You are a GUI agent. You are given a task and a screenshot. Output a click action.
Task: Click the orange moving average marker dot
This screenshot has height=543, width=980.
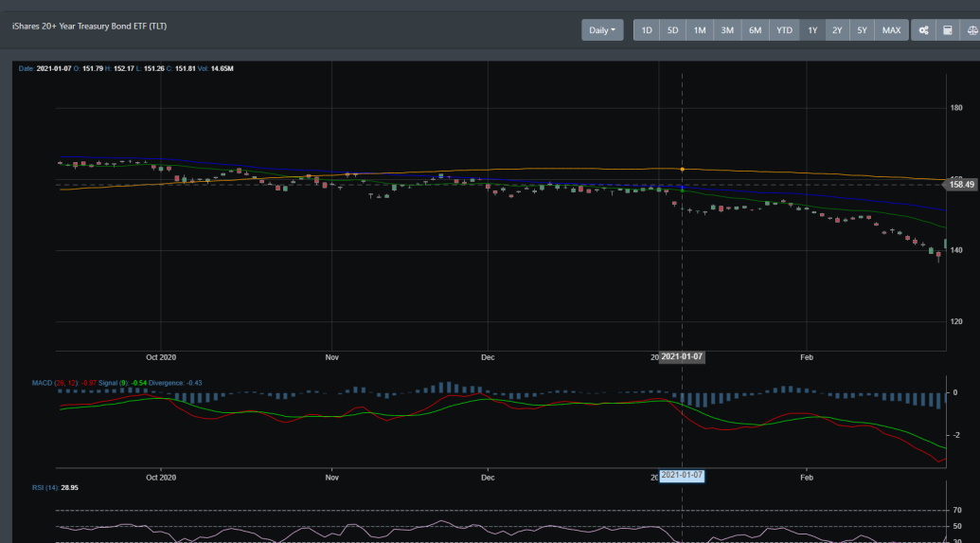(x=682, y=169)
